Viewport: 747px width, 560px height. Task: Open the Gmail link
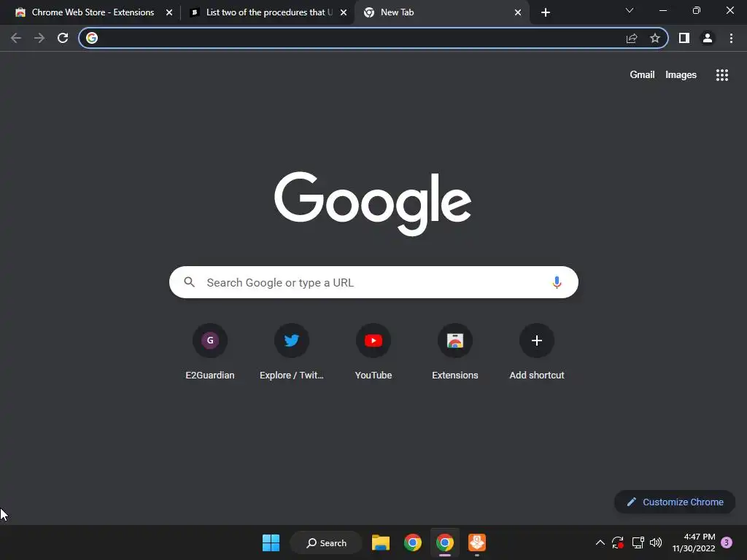point(642,75)
